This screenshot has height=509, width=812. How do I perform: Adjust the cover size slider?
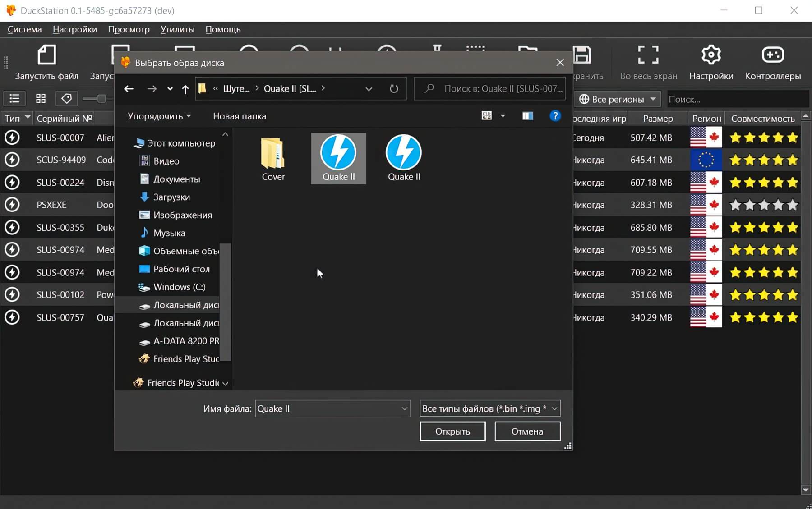click(x=101, y=99)
